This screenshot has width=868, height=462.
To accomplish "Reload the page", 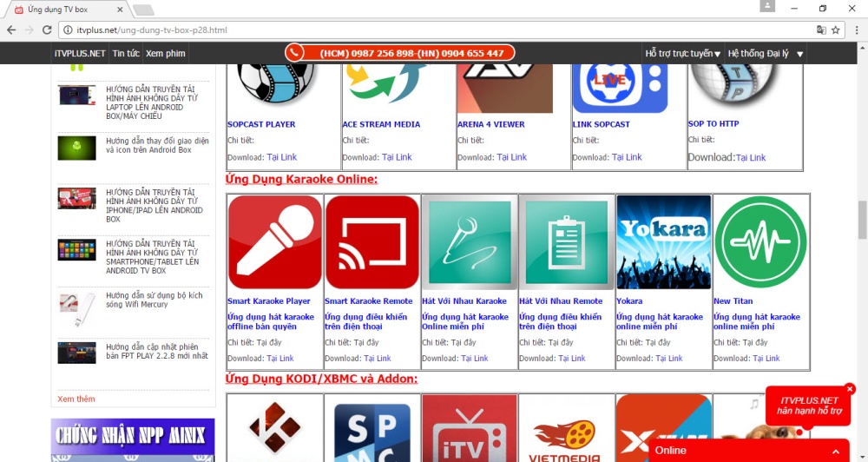I will (47, 30).
